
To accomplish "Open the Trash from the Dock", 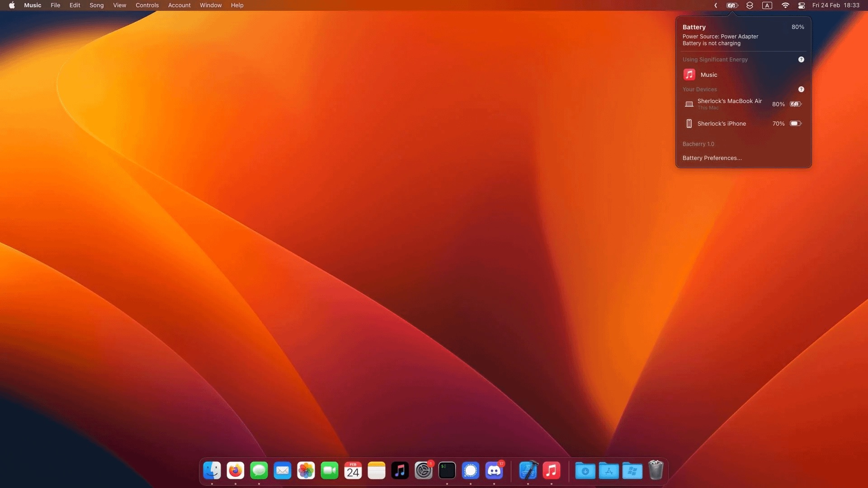I will (x=656, y=470).
